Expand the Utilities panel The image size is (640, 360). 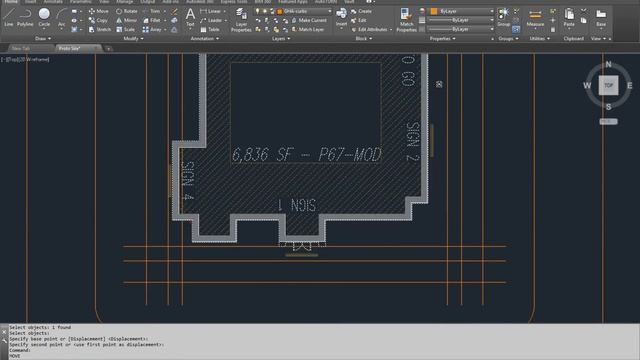pos(540,38)
